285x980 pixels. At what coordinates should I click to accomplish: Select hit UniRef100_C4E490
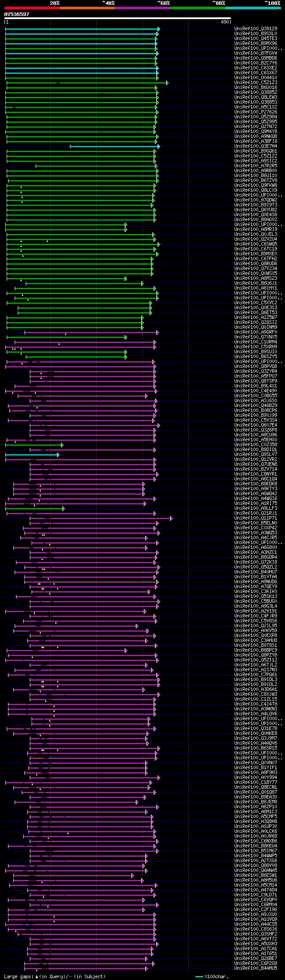click(256, 391)
